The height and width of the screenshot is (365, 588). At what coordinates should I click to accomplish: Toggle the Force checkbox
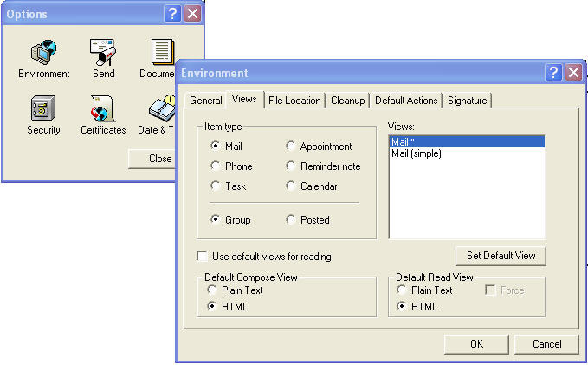[490, 290]
